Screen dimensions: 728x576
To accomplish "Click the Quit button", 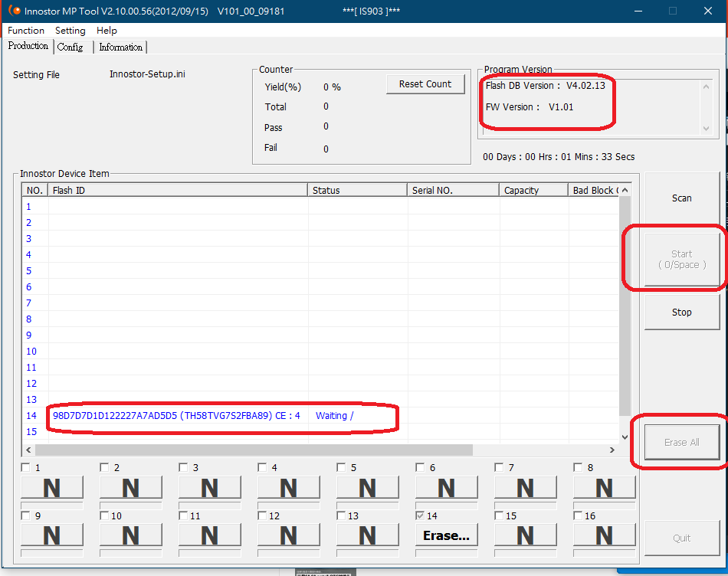I will [x=681, y=538].
